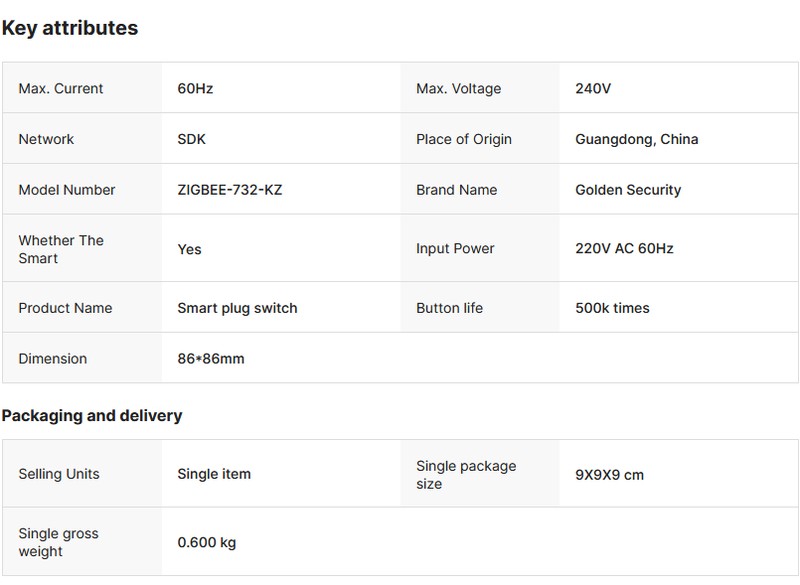Select the Smart plug switch value
Screen dimensions: 800x585
pos(237,308)
